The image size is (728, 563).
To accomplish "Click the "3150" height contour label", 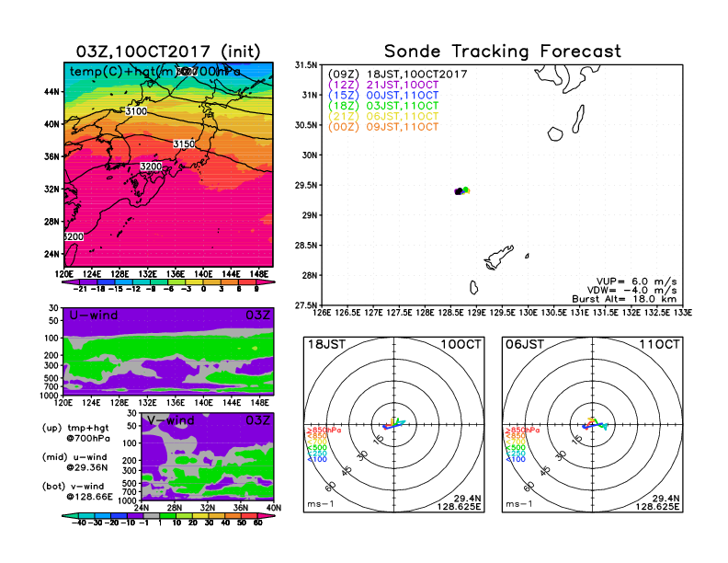I will [184, 144].
